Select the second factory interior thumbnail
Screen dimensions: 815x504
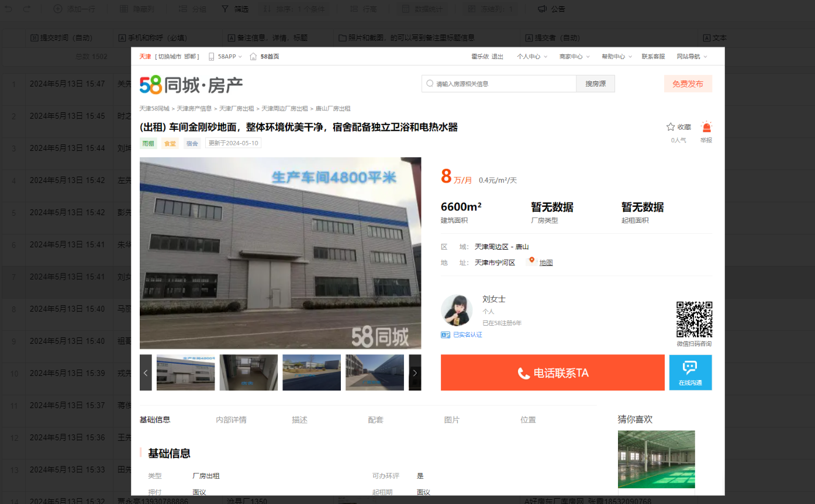click(248, 372)
